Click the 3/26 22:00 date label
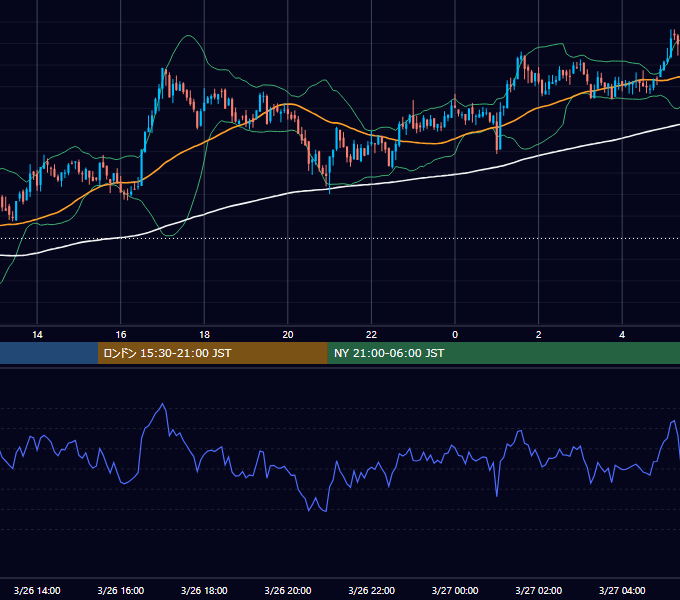 [x=371, y=590]
